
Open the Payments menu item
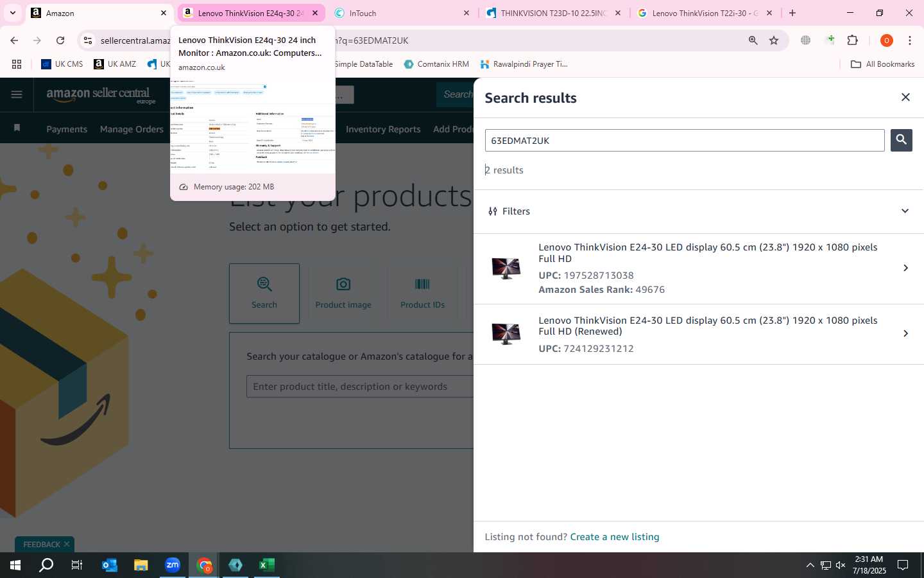click(x=67, y=129)
